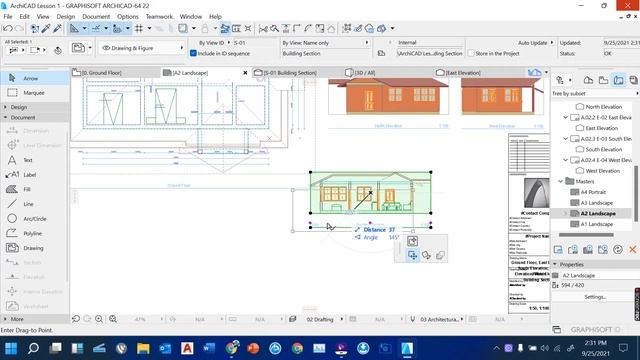Viewport: 640px width, 360px height.
Task: Select the Arrow tool
Action: (35, 78)
